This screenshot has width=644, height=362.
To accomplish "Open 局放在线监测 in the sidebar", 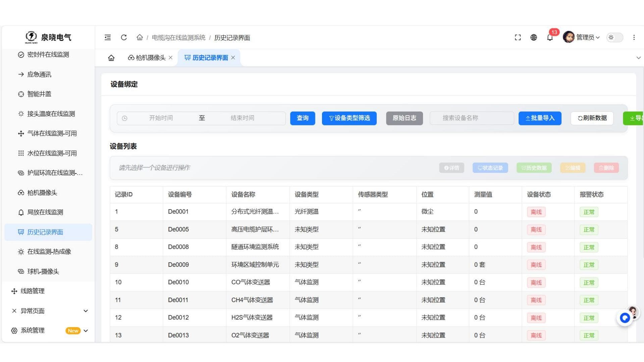I will point(45,212).
